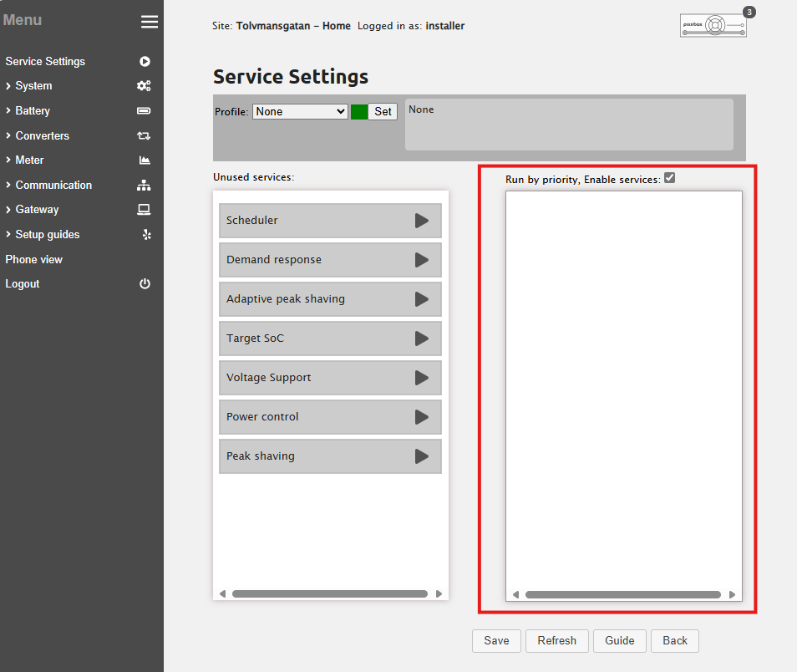Add Peak shaving using its arrow

pyautogui.click(x=421, y=456)
